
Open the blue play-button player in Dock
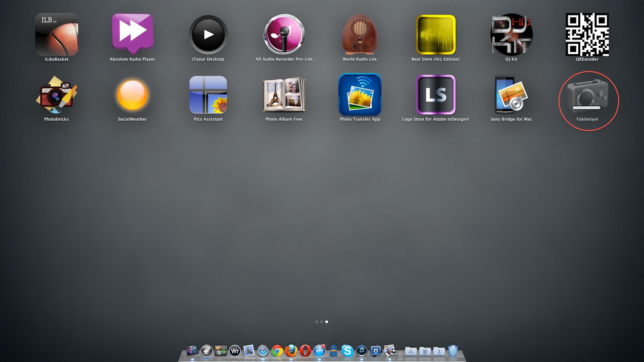tap(376, 351)
